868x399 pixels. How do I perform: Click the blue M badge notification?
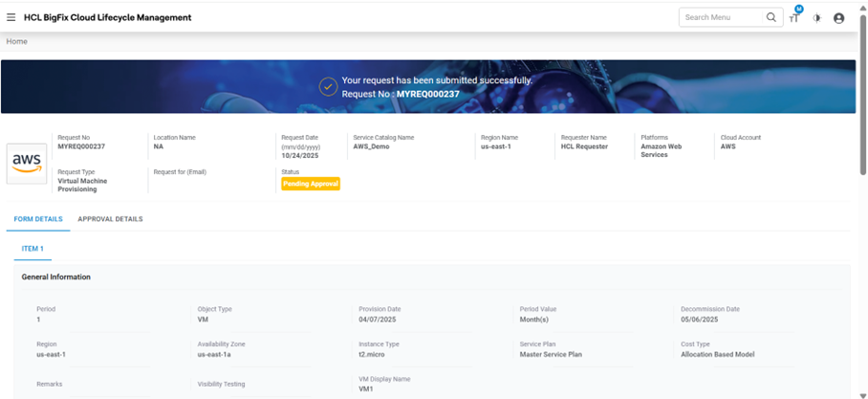(798, 10)
